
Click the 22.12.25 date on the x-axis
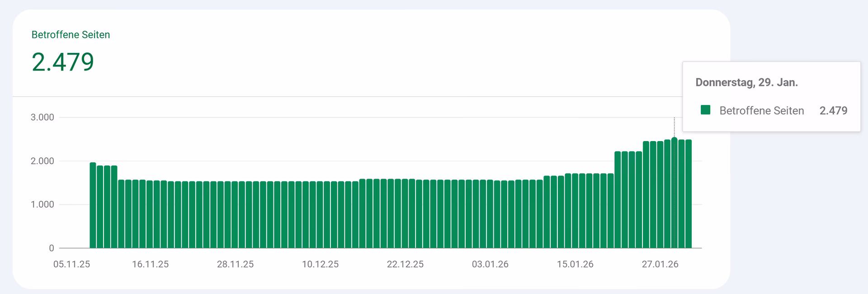(x=405, y=264)
